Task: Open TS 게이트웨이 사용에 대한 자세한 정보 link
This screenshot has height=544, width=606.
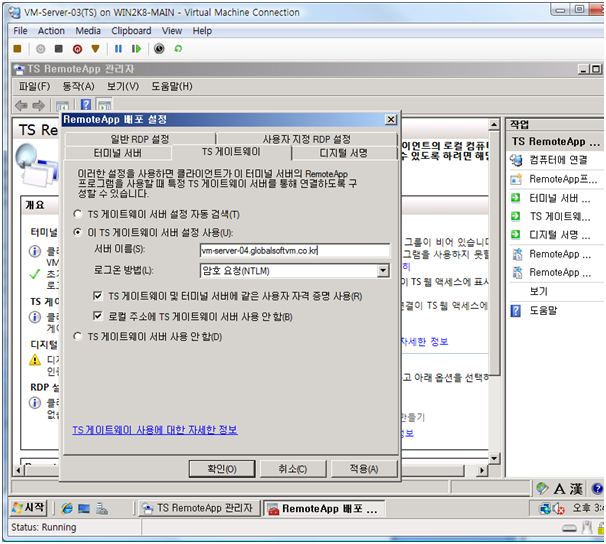Action: click(155, 430)
